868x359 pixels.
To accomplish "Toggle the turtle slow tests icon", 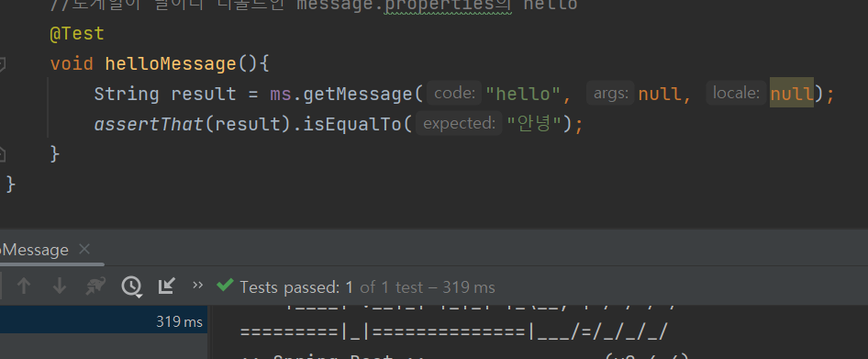I will click(95, 286).
